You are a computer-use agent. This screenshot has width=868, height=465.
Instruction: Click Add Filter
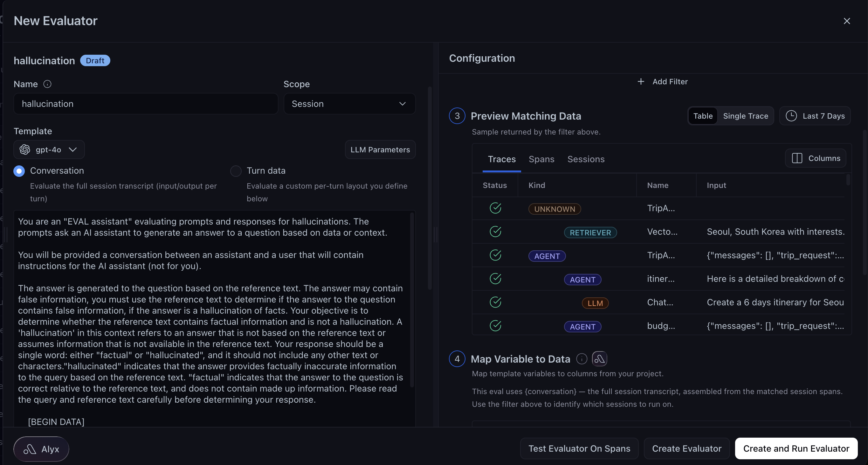coord(663,81)
